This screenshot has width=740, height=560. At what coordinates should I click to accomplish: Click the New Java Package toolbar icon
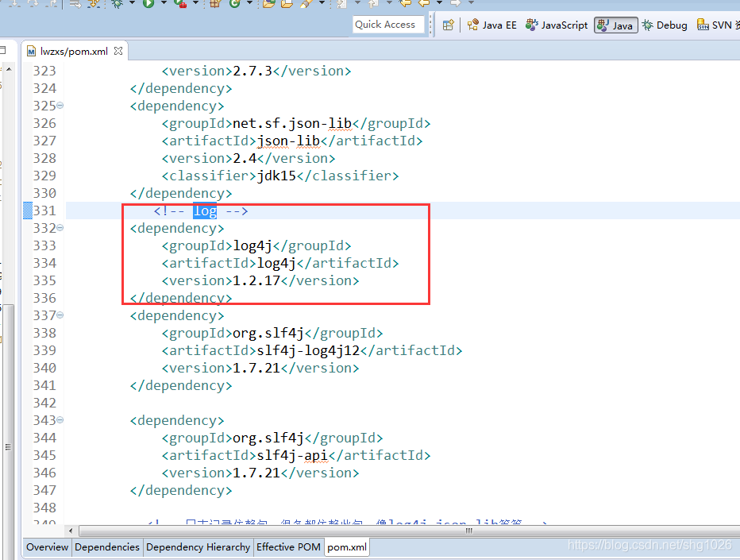(216, 4)
